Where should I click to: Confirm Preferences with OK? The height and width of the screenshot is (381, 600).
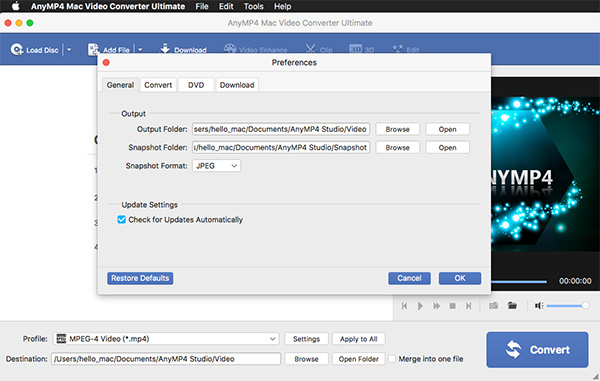click(x=460, y=278)
